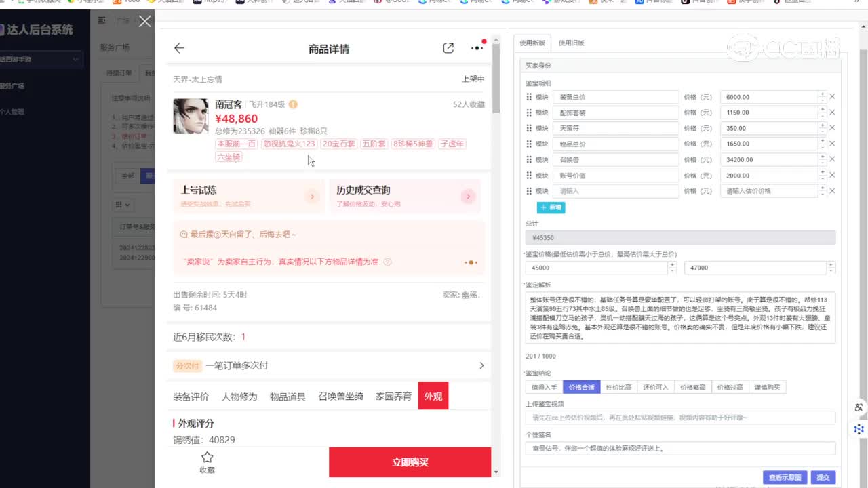The image size is (868, 488).
Task: Grab the drag handle of the 配饰套装 row
Action: 530,113
